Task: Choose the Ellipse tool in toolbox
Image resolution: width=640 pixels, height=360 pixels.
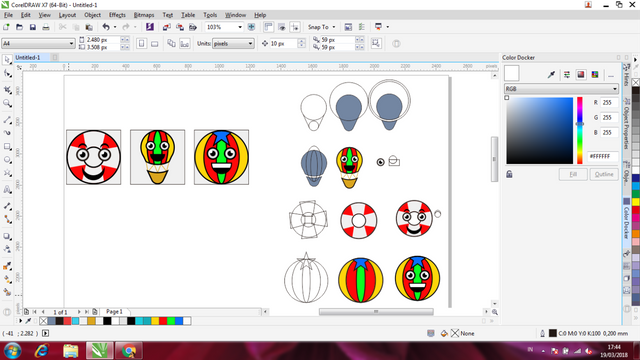Action: point(7,160)
